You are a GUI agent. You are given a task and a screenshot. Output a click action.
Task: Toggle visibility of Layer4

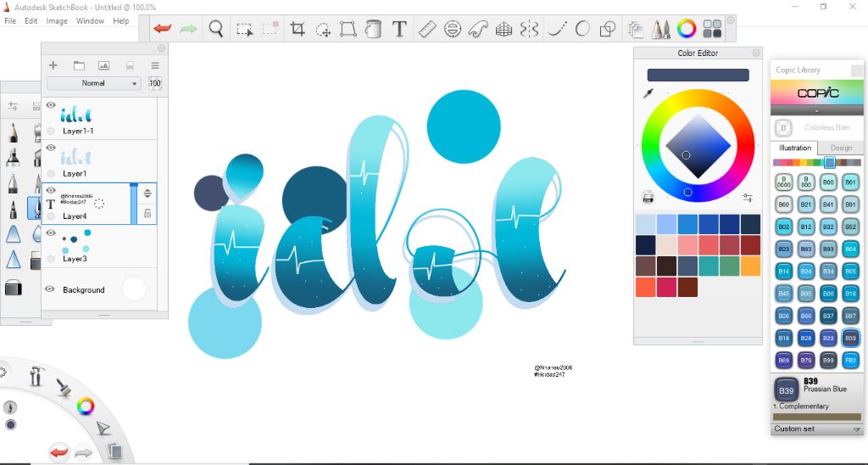pyautogui.click(x=51, y=190)
